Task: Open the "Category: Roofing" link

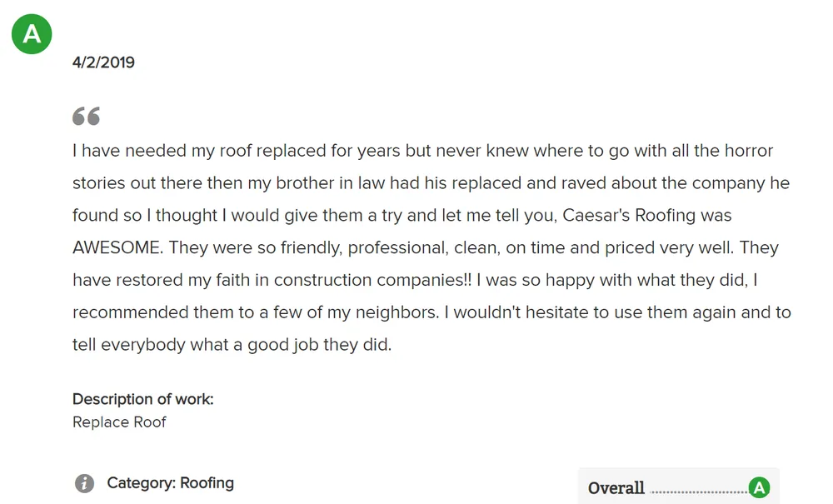Action: point(170,483)
